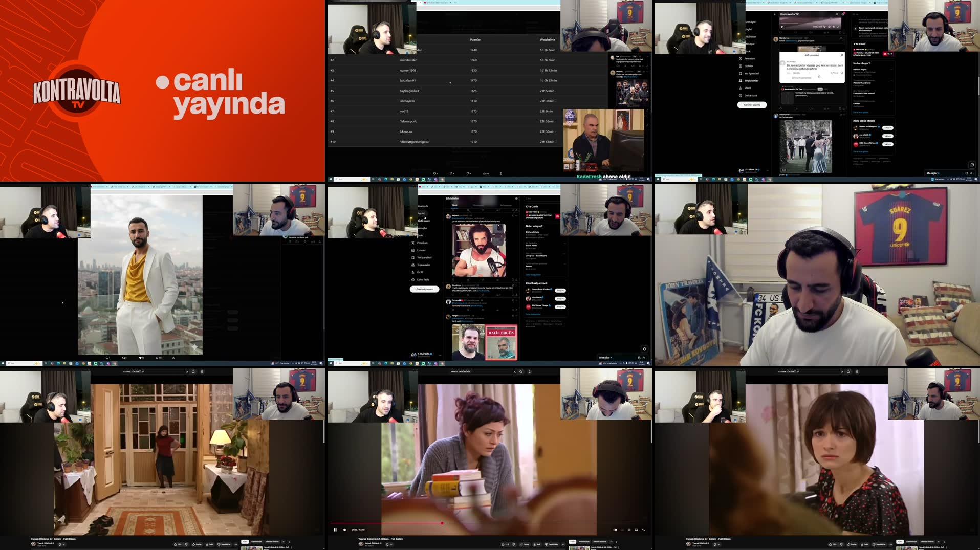Open the Premium section with the X icon
Screen dimensions: 980x550
tap(421, 243)
